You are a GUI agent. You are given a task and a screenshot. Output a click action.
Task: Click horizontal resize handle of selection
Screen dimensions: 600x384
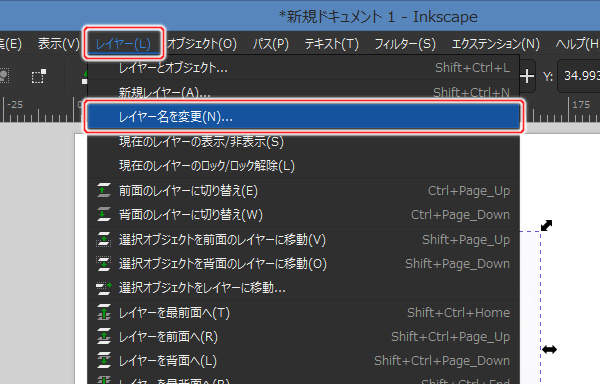tap(549, 349)
